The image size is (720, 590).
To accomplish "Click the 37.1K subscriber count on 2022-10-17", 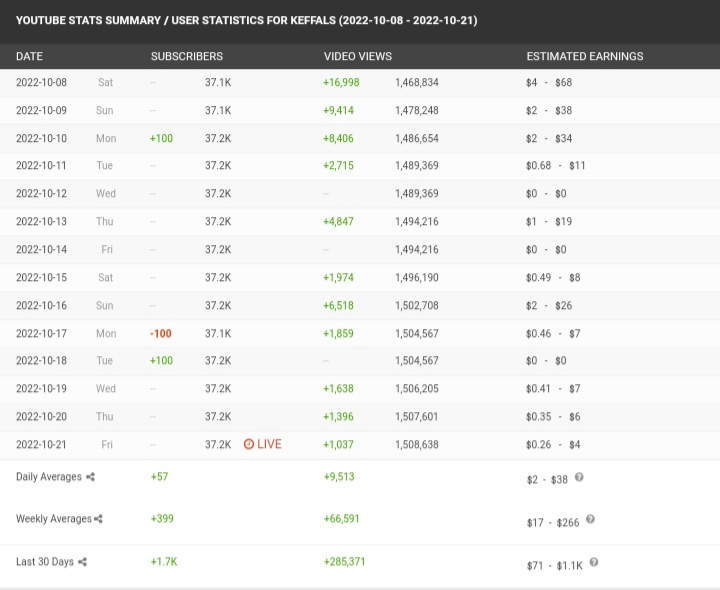I will pyautogui.click(x=218, y=334).
